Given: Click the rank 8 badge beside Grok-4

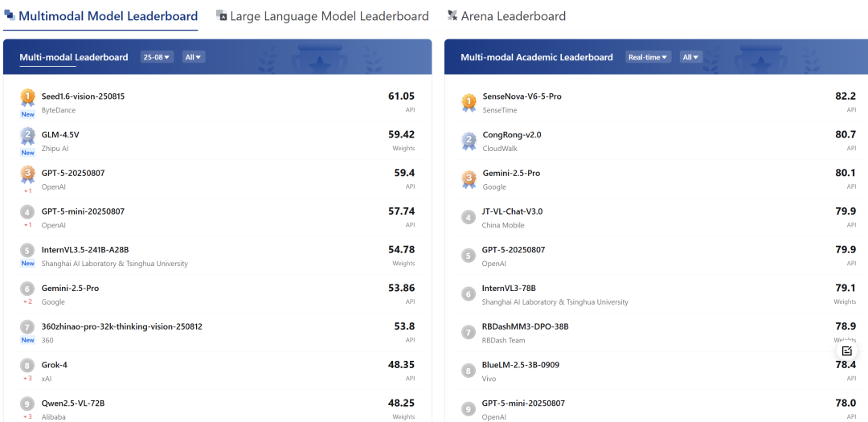Looking at the screenshot, I should 28,366.
